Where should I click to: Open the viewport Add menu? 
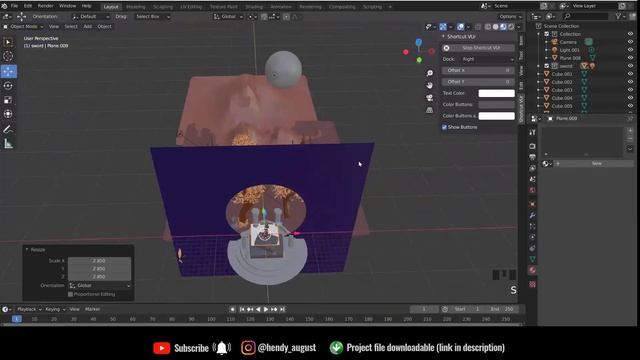pos(87,27)
